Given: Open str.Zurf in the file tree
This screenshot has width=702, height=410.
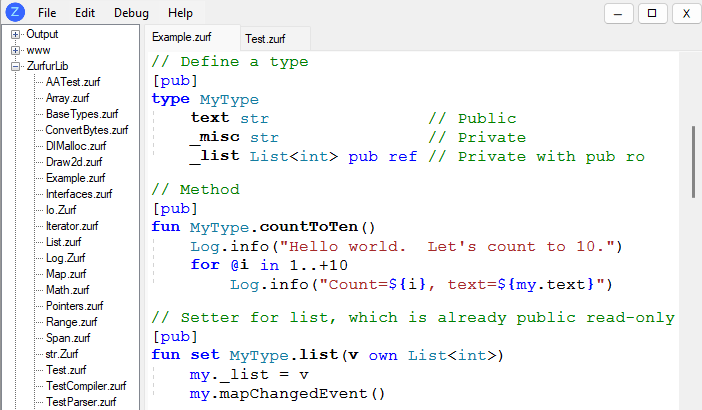Looking at the screenshot, I should [62, 354].
